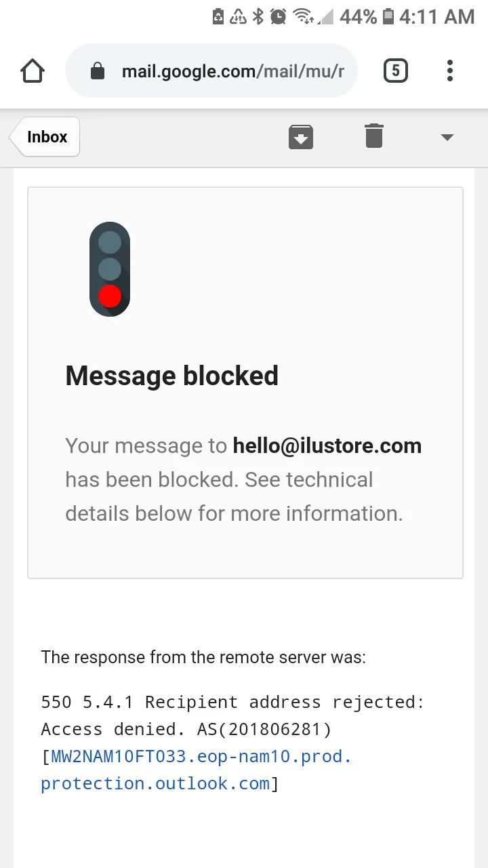Expand the more actions dropdown arrow
This screenshot has width=488, height=868.
(x=447, y=137)
